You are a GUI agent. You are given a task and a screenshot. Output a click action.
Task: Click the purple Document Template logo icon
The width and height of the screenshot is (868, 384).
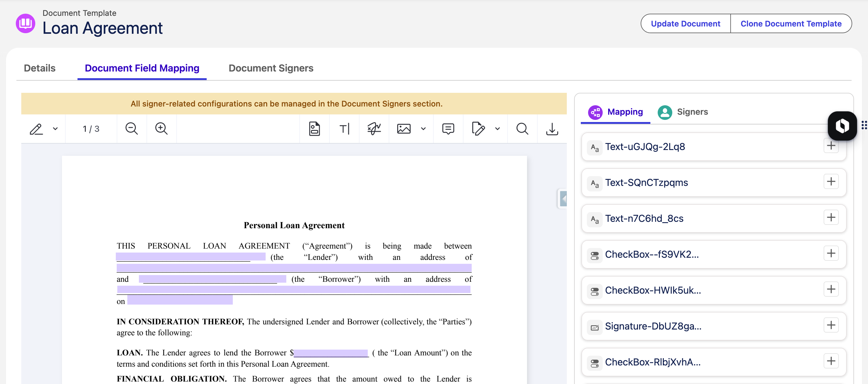coord(26,23)
